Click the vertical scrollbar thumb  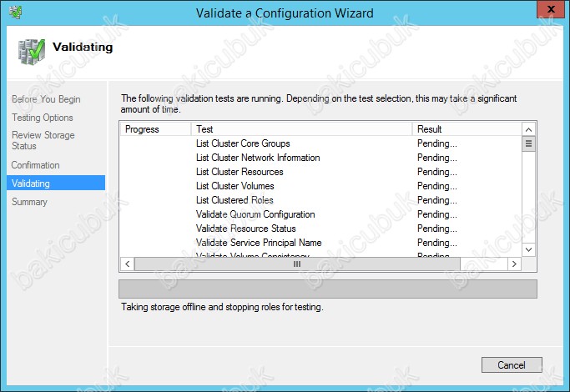pos(528,143)
